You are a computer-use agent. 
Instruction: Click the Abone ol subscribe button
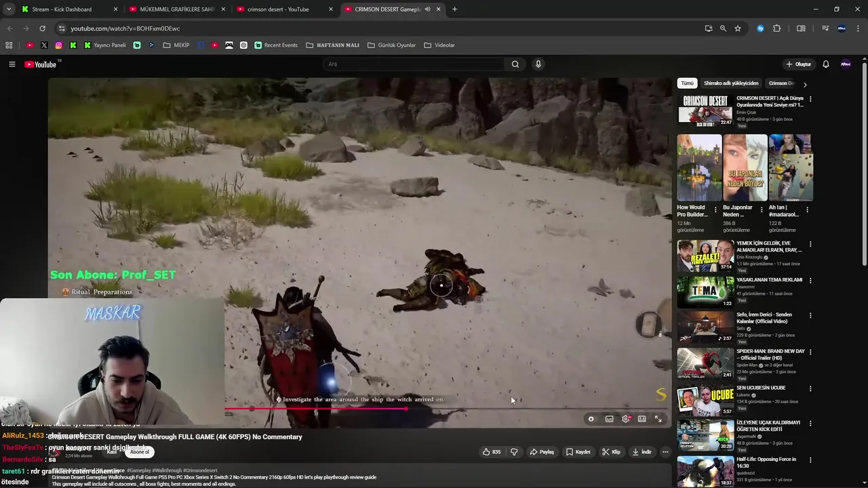(139, 452)
